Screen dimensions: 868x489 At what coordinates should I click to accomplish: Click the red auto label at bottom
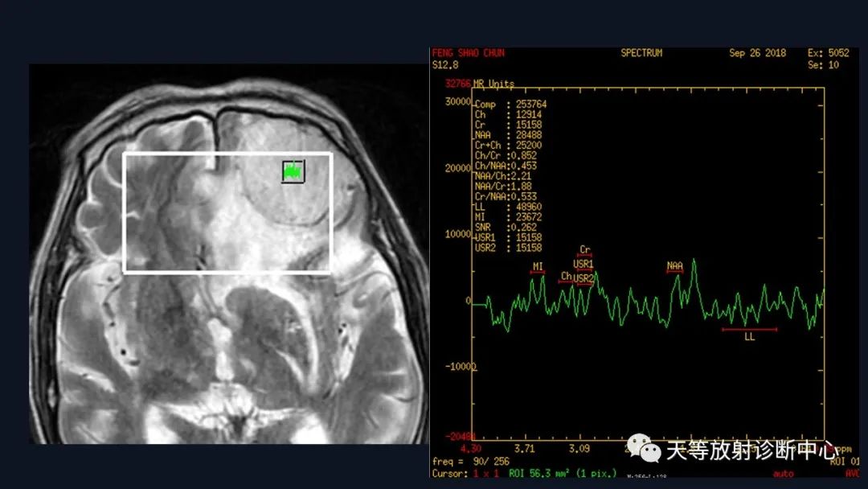coord(783,474)
